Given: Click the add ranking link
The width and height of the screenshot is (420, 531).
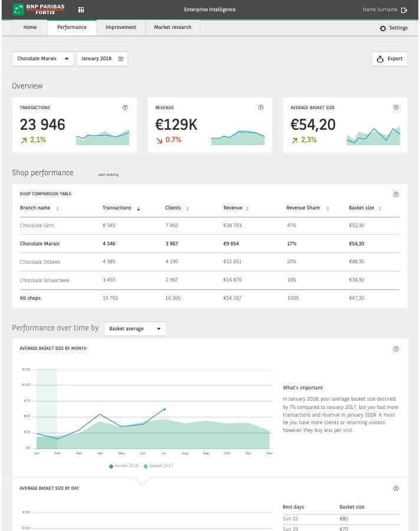Looking at the screenshot, I should [109, 175].
